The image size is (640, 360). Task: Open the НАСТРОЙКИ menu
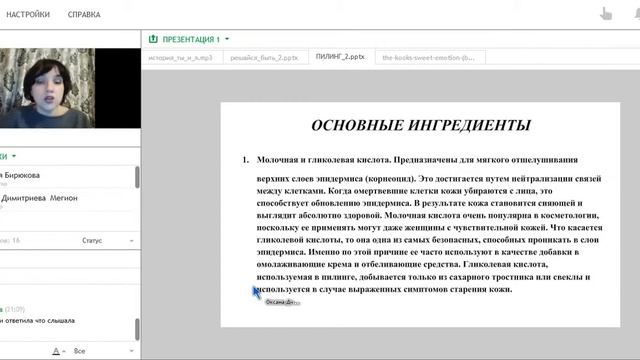click(x=28, y=14)
